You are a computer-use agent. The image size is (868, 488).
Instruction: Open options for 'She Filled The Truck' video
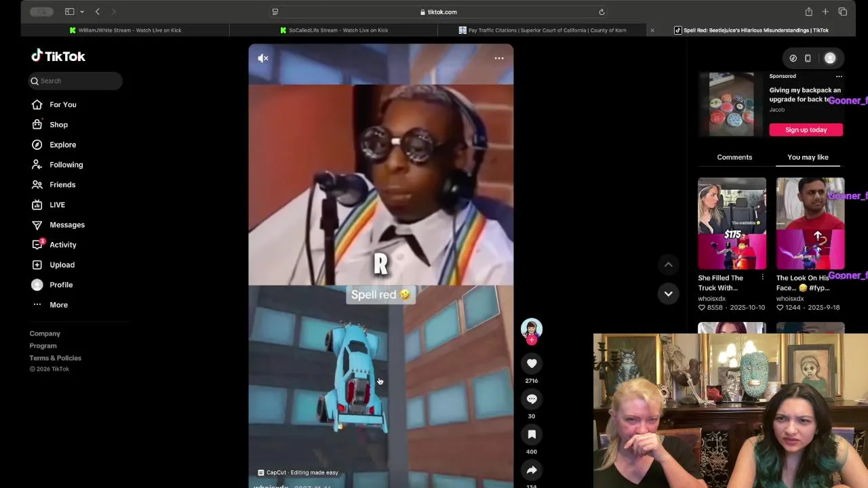(x=762, y=278)
